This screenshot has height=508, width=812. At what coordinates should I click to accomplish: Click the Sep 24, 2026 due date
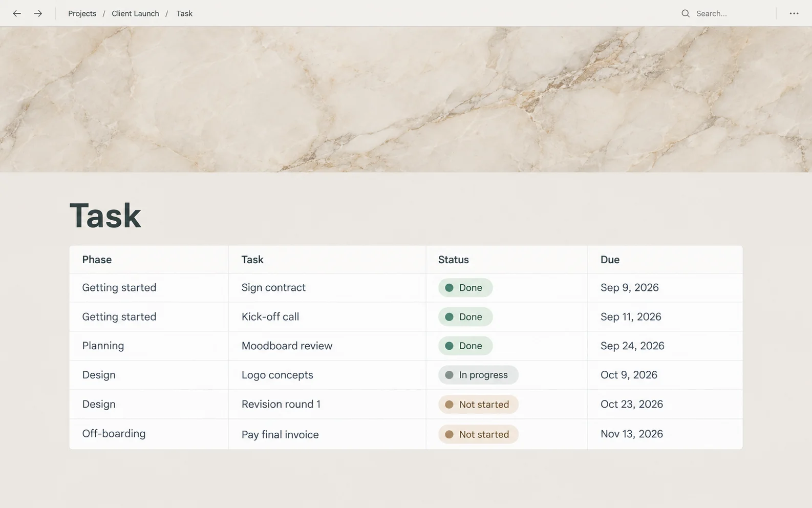[632, 346]
